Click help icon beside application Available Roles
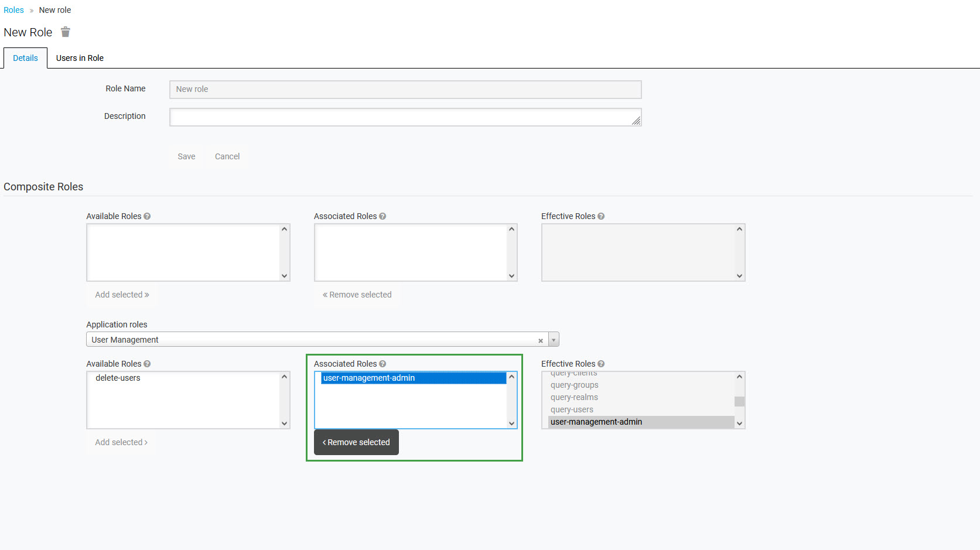This screenshot has height=550, width=980. point(147,364)
